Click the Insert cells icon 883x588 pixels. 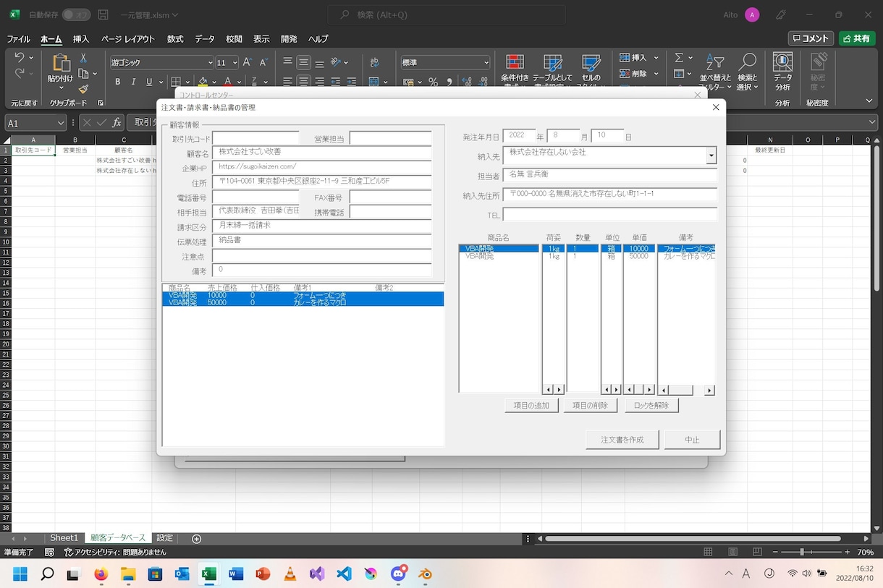click(625, 58)
